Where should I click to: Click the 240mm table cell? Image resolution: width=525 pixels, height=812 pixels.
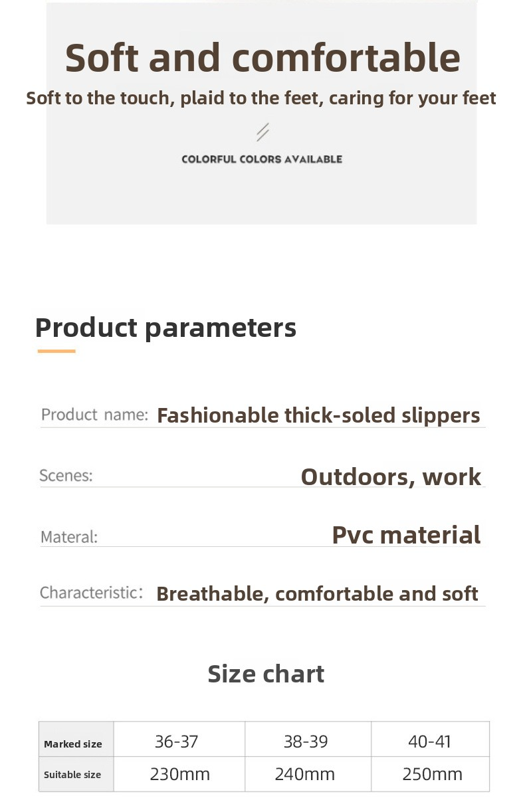(x=305, y=774)
